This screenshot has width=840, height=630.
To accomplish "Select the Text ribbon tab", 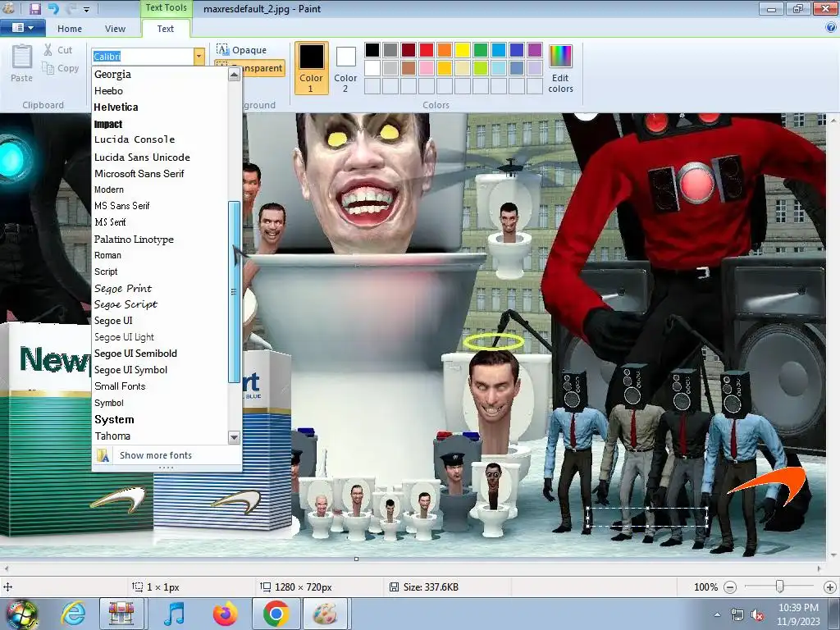I will (165, 29).
